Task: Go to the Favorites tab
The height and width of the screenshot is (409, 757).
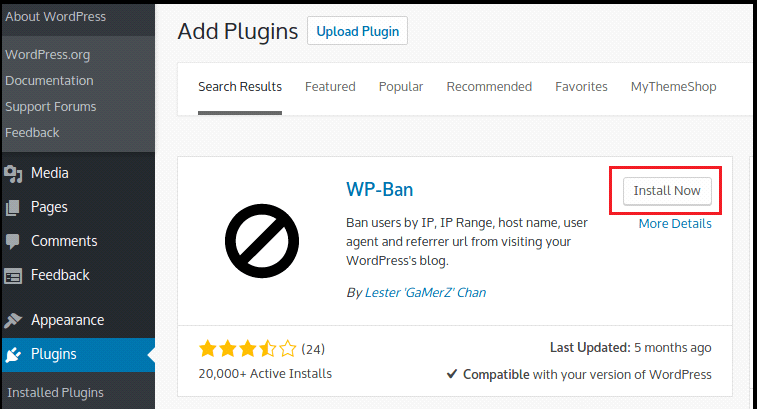Action: pos(581,87)
